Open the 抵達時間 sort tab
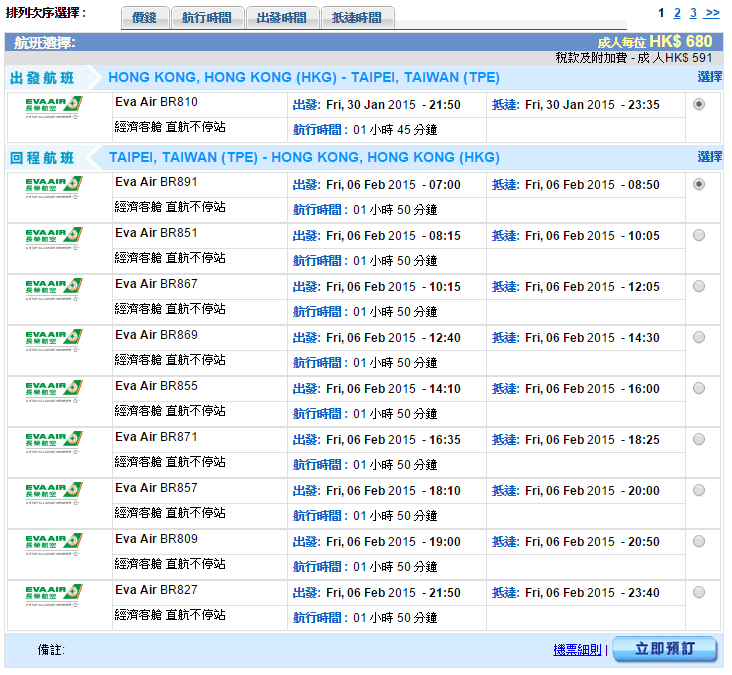The height and width of the screenshot is (675, 732). (x=358, y=18)
